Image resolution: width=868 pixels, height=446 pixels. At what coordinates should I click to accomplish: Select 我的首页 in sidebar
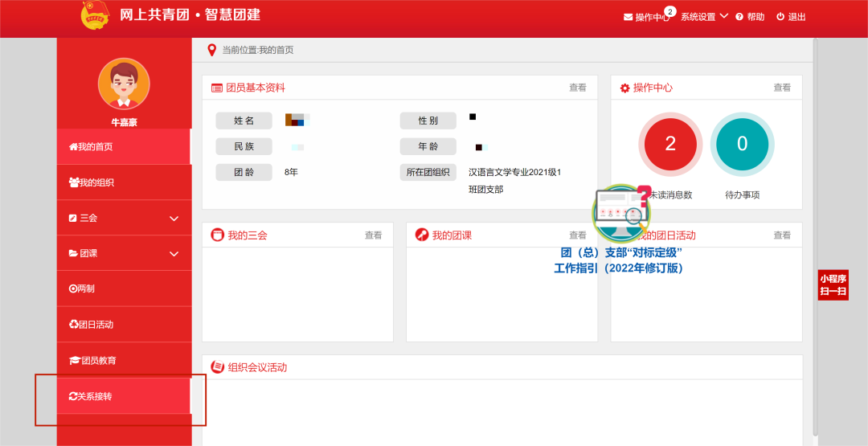coord(124,147)
